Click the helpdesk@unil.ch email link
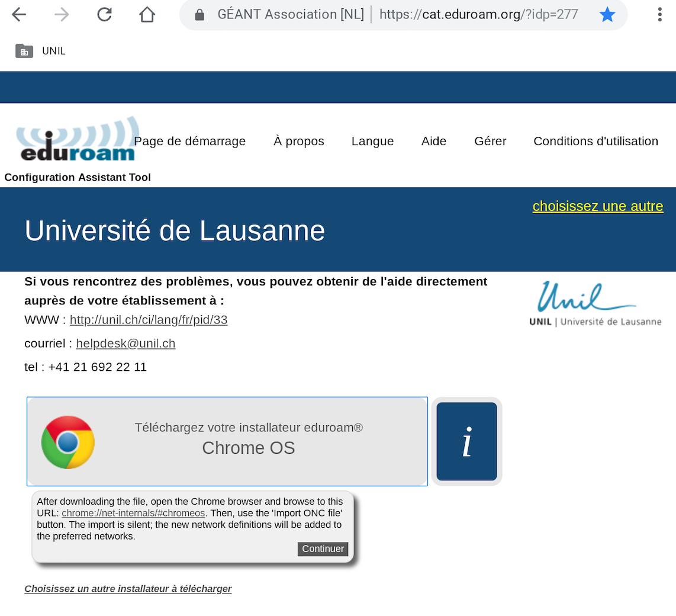676x616 pixels. pos(125,344)
